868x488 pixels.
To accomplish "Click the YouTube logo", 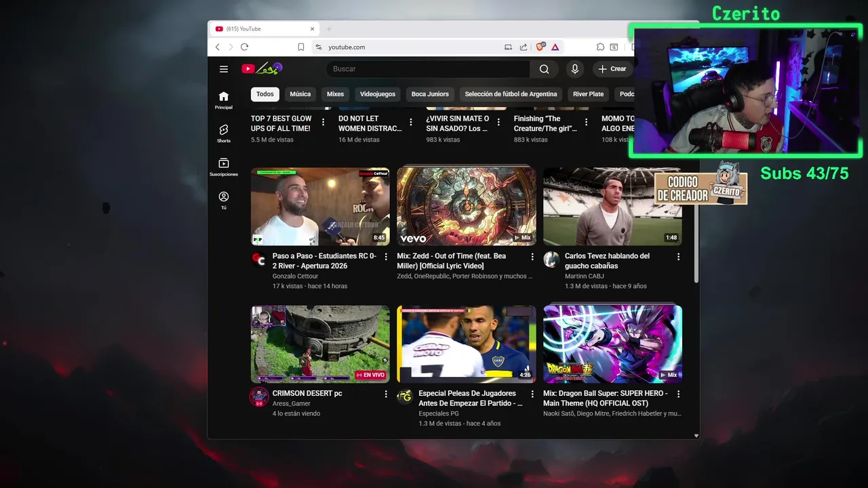I will (262, 68).
